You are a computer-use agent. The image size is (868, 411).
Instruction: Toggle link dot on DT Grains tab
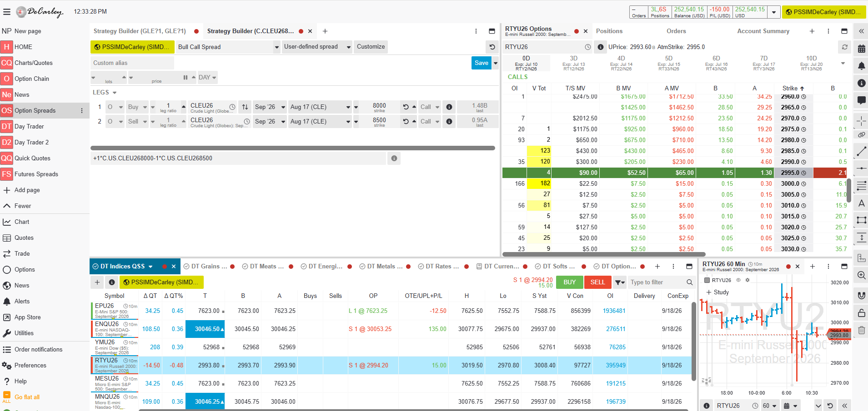(233, 267)
